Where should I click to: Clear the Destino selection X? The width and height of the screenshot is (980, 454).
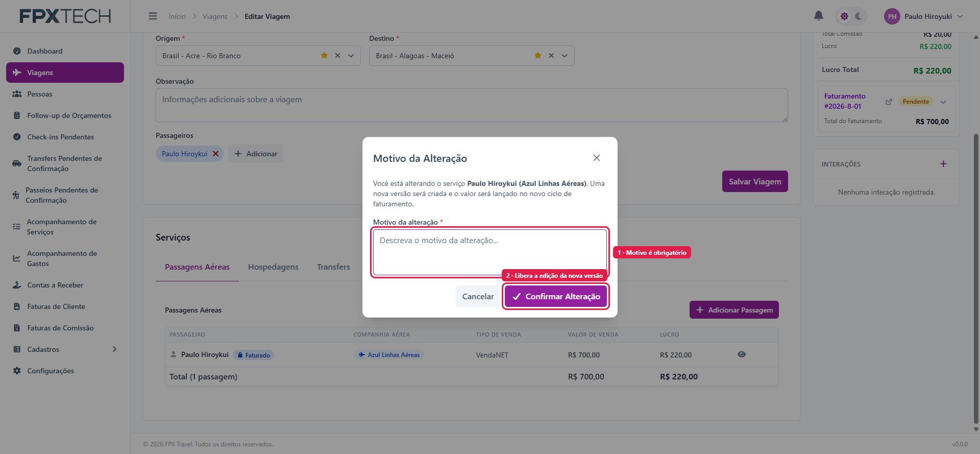pos(551,56)
